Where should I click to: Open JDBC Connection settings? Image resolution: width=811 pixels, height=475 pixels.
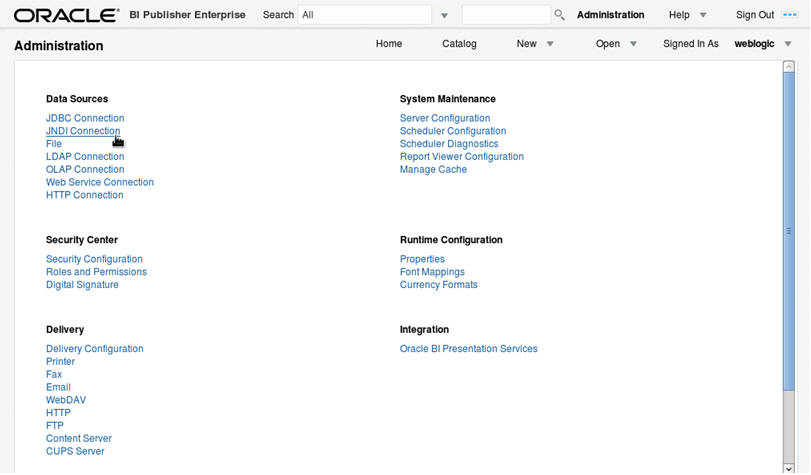85,118
